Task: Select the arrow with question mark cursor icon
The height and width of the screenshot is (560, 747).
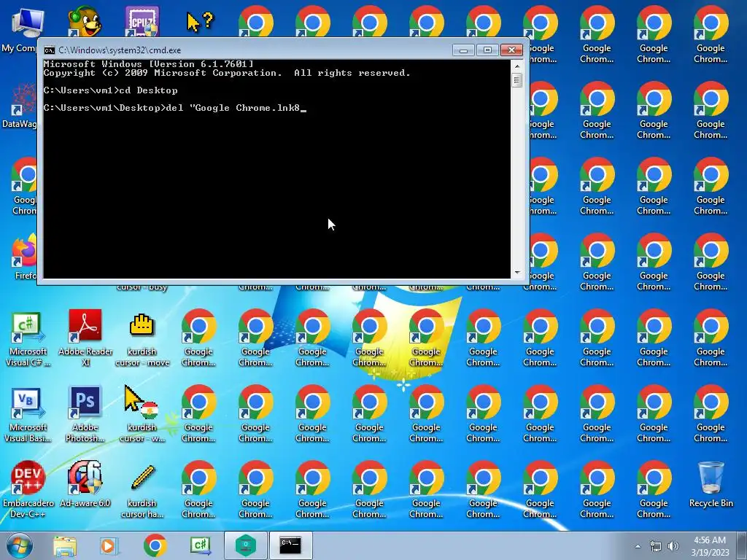Action: tap(200, 21)
